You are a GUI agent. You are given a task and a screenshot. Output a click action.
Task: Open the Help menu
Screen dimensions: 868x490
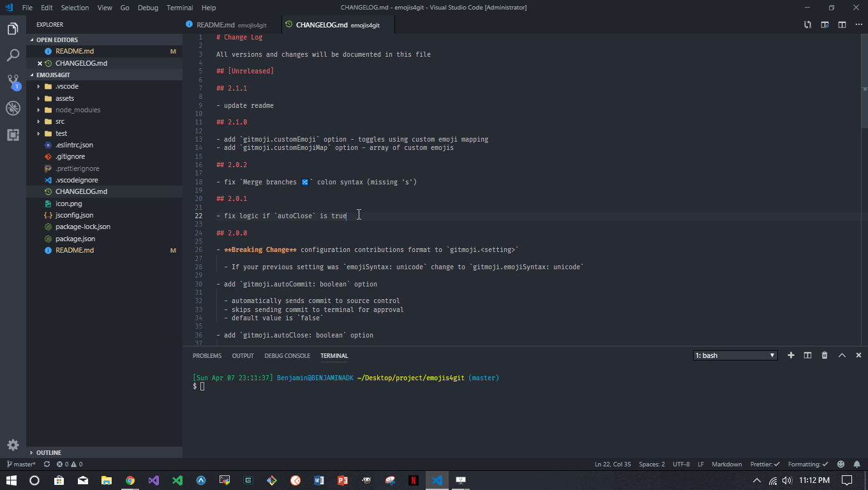(209, 8)
